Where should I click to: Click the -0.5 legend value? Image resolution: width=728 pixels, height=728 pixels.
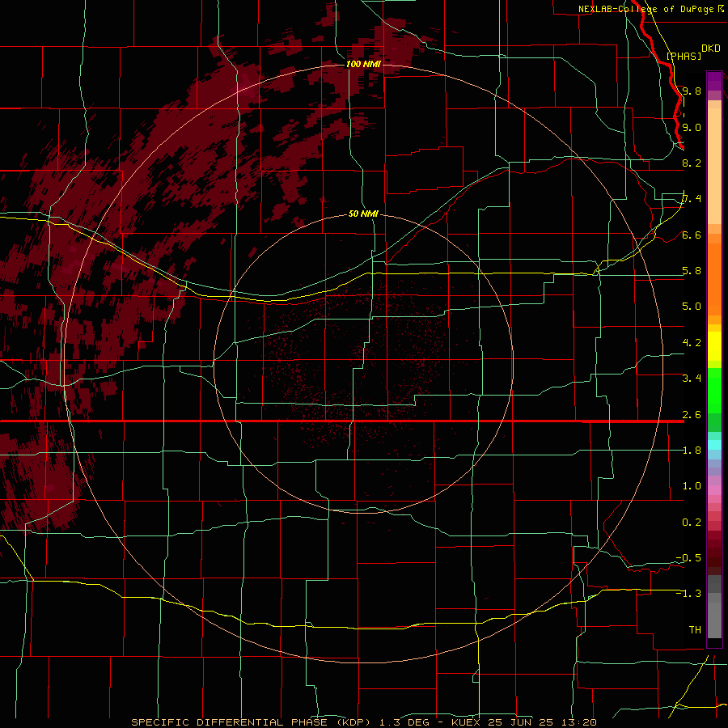pos(688,558)
